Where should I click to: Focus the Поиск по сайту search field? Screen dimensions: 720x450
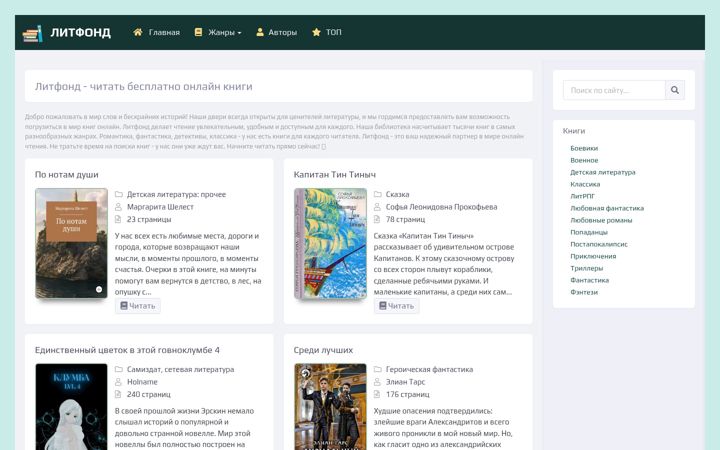coord(614,90)
